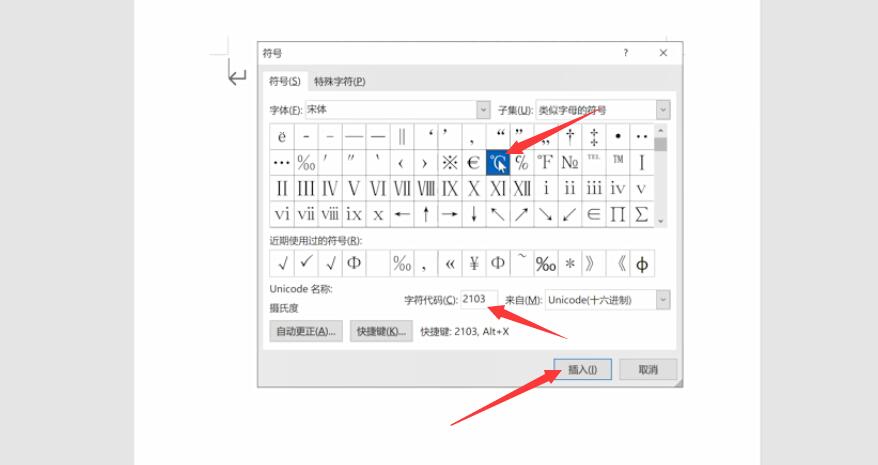Choose the reference mark ※ symbol

tap(450, 162)
